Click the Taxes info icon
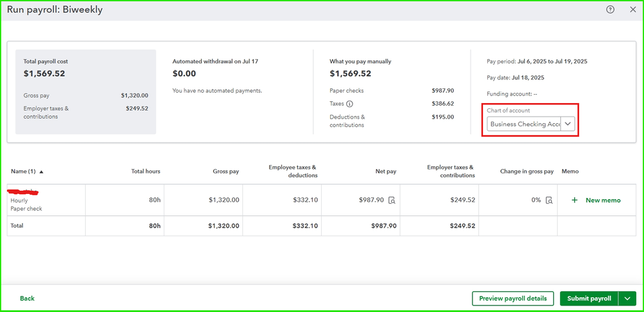This screenshot has height=312, width=644. point(349,104)
